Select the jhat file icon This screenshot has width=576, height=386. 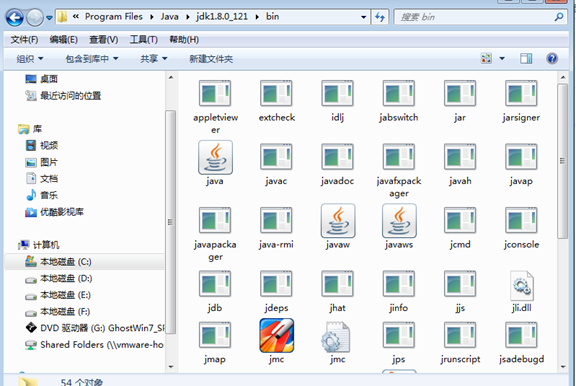[338, 284]
